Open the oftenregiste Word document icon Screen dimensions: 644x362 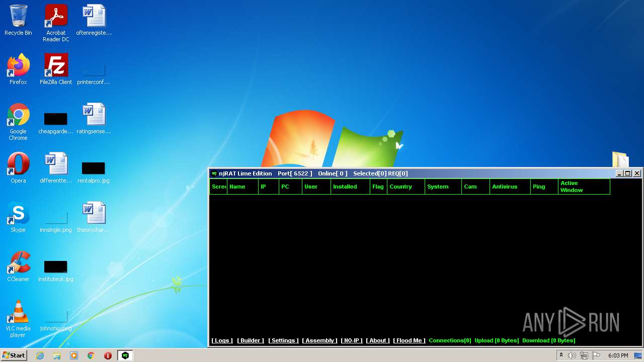[94, 20]
